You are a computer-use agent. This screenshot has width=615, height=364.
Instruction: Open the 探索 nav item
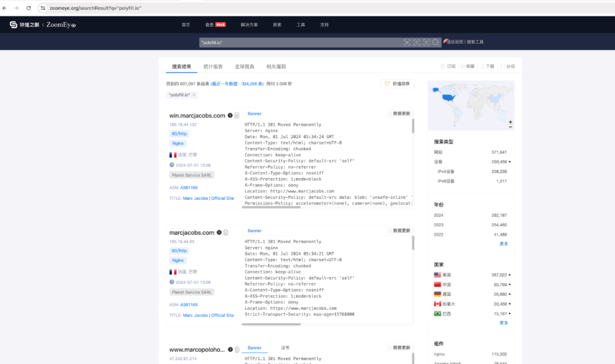[277, 24]
